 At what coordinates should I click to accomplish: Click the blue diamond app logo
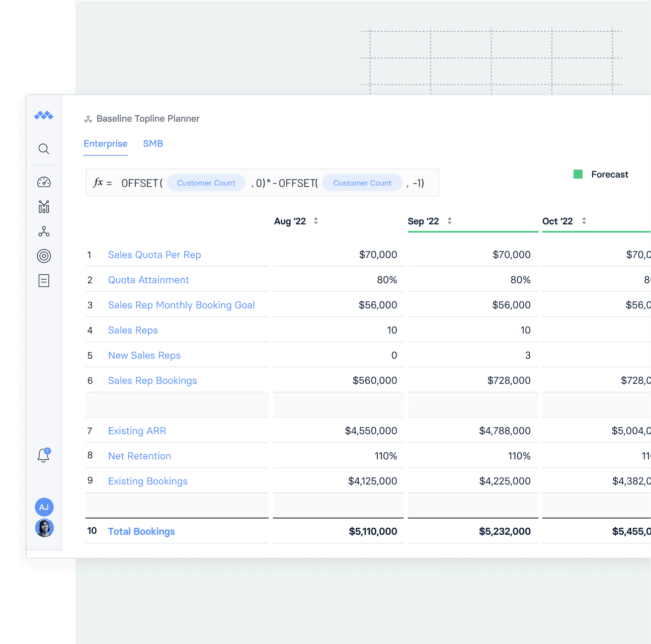[x=44, y=116]
